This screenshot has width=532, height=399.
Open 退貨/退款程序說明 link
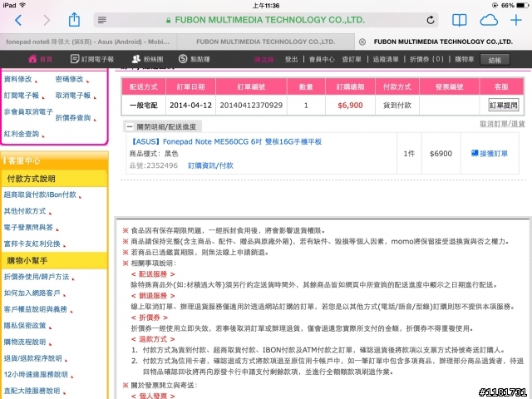[33, 358]
